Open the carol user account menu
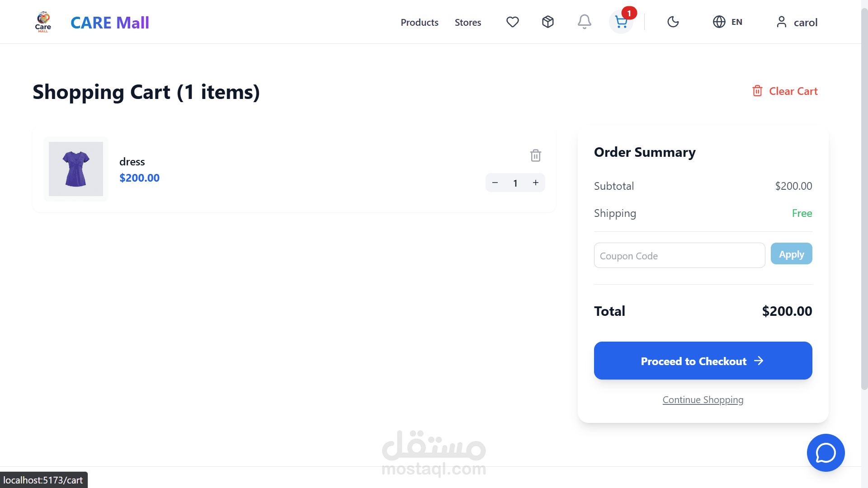This screenshot has width=868, height=488. click(797, 22)
